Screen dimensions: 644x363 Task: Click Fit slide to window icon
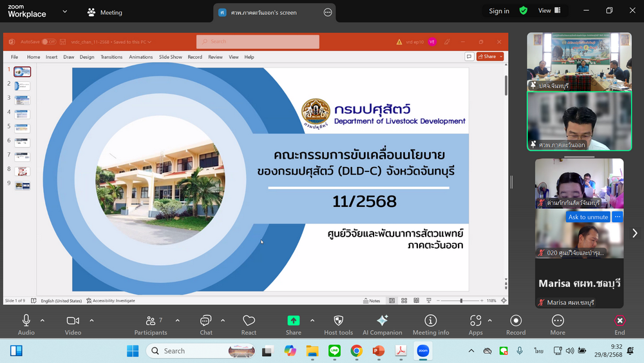point(504,300)
